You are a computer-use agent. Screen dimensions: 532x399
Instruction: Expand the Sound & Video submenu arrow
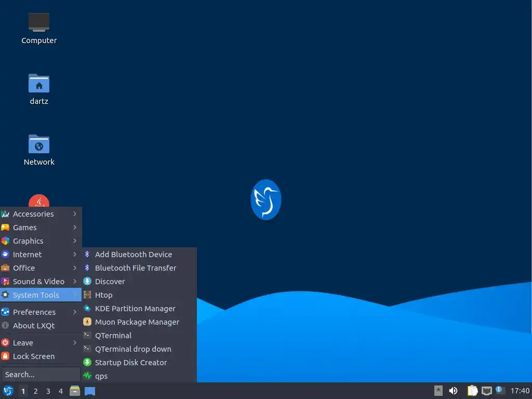click(x=75, y=281)
